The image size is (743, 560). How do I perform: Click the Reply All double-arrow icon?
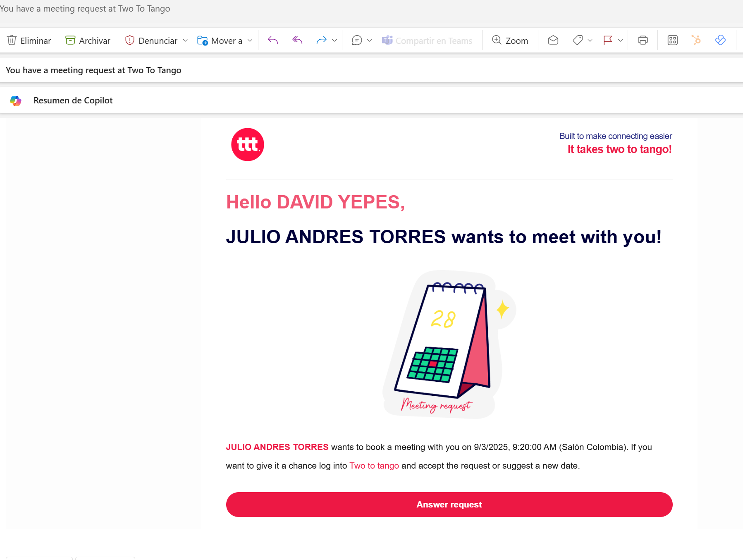click(x=297, y=40)
